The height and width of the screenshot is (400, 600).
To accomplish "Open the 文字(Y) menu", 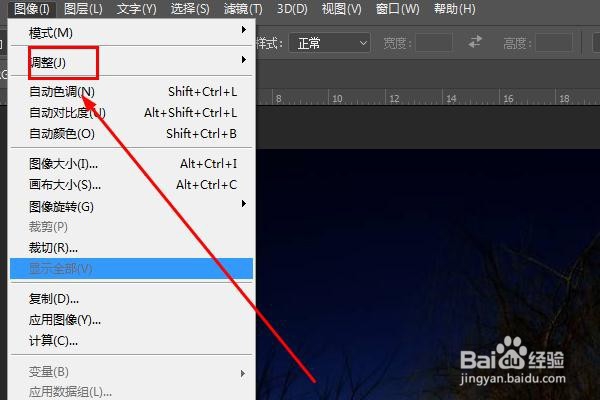I will pyautogui.click(x=136, y=9).
